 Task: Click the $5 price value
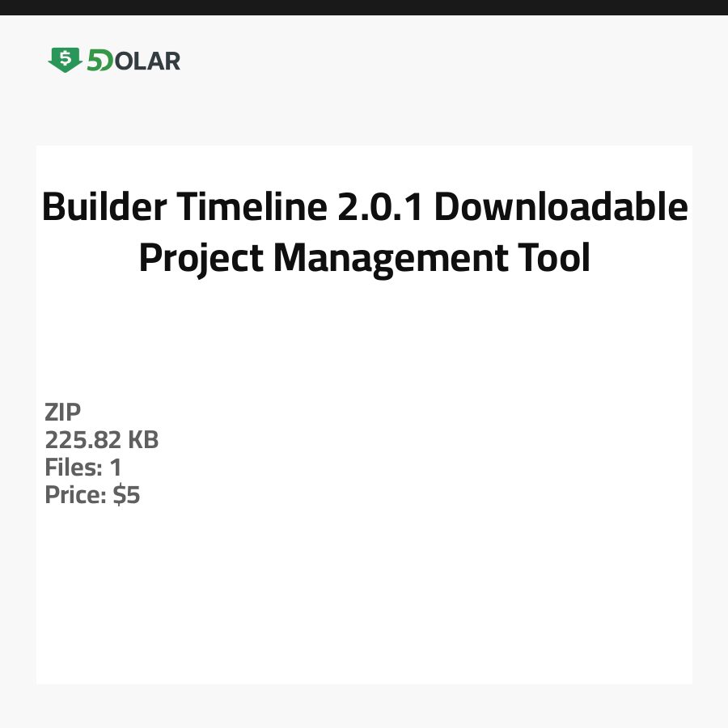pos(126,495)
